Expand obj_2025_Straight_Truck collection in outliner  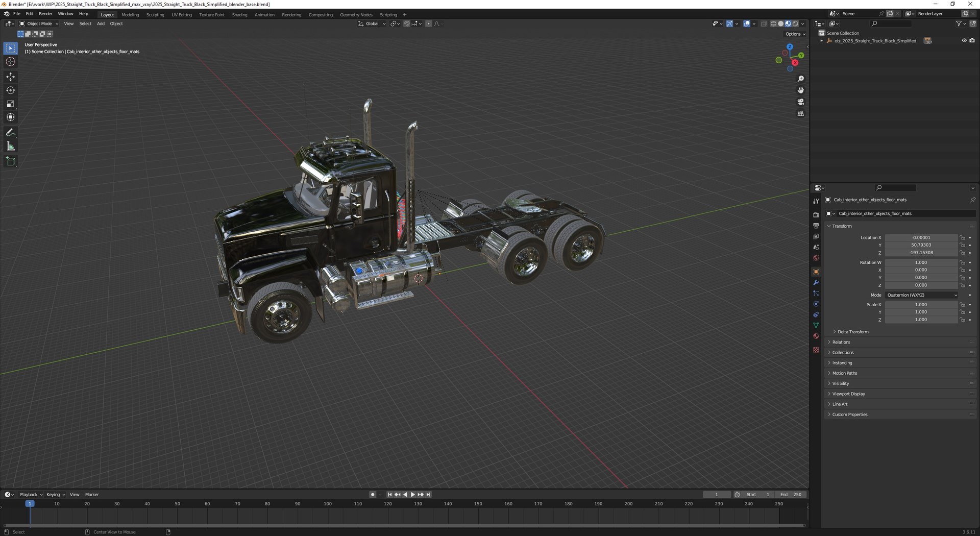821,41
